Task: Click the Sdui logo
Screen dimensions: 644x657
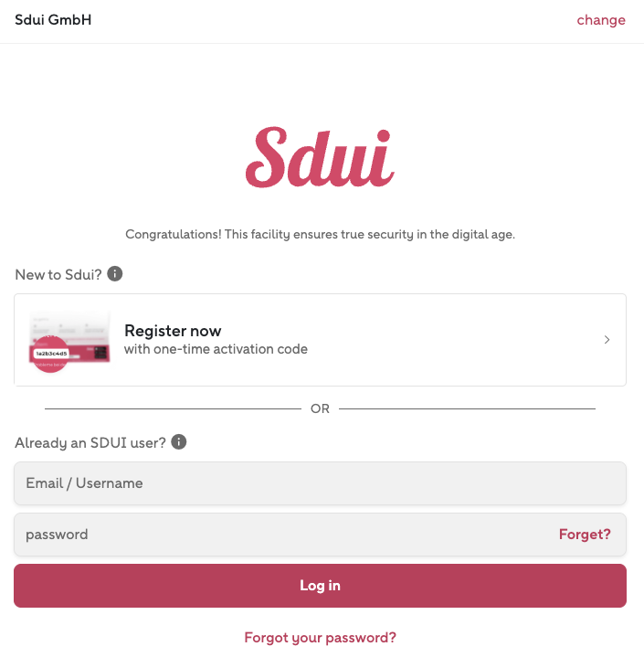Action: [320, 159]
